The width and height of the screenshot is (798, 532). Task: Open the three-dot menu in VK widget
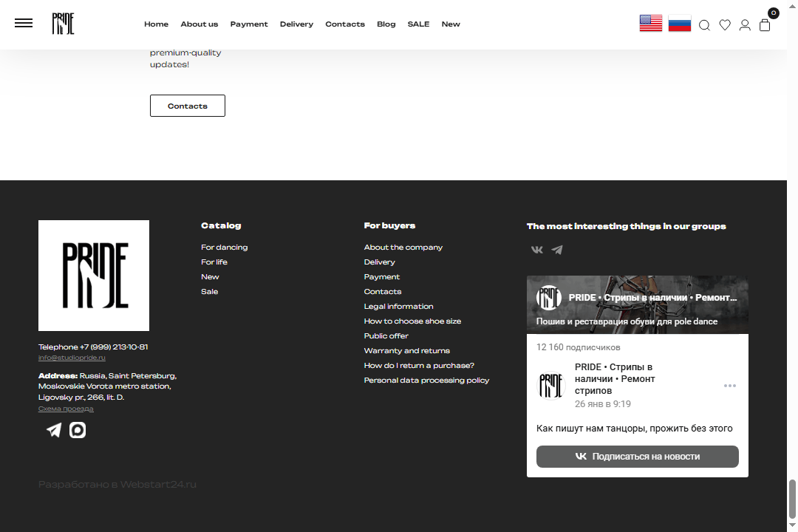click(x=730, y=386)
